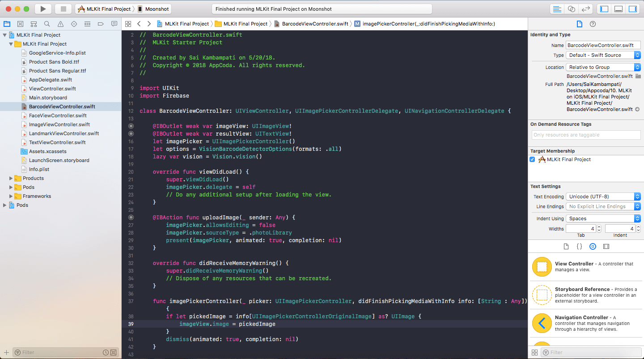The image size is (644, 359).
Task: Expand the Products group
Action: 11,178
